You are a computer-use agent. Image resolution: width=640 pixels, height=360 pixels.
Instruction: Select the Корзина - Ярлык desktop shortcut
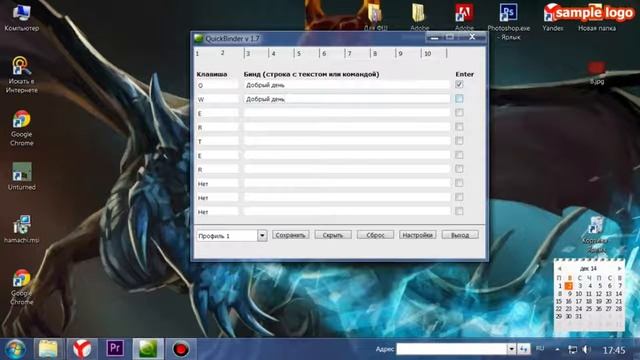[596, 234]
